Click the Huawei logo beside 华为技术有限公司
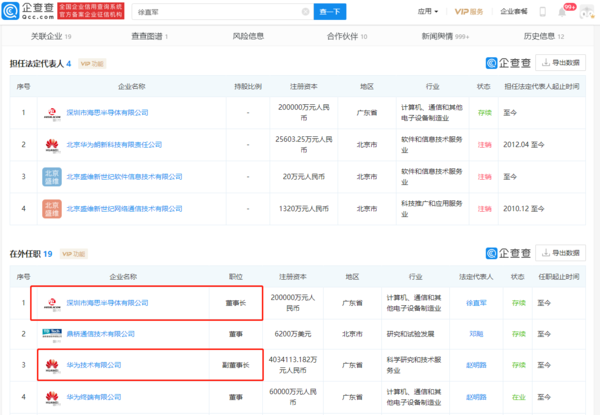 pos(52,366)
